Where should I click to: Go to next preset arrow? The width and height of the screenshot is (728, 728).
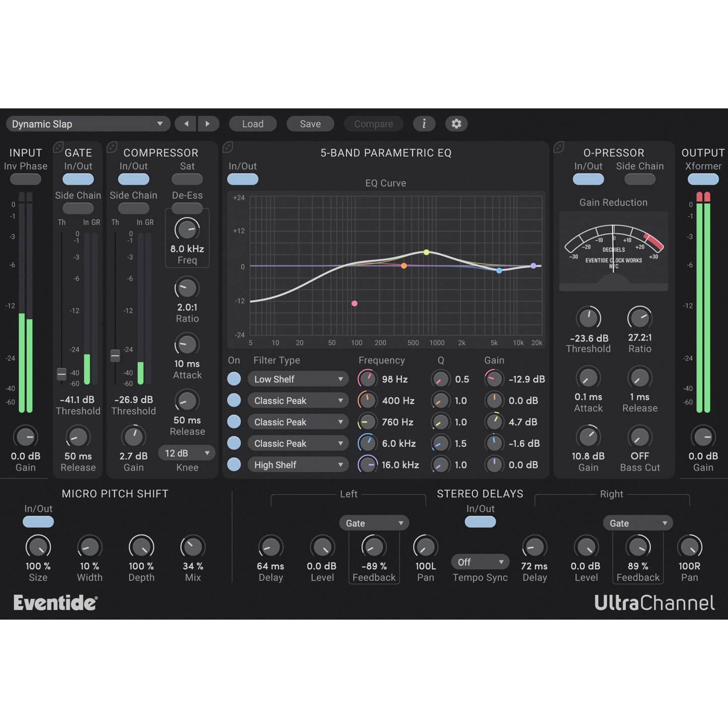tap(208, 124)
